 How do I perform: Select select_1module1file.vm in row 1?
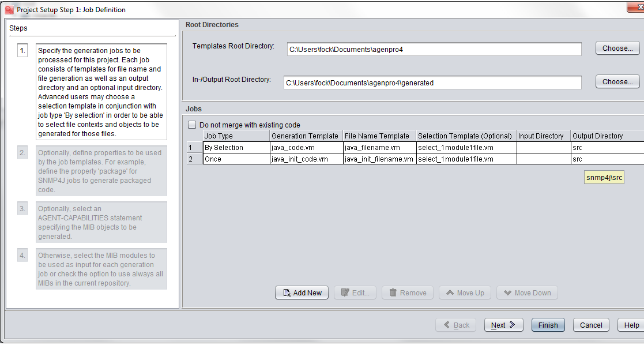tap(466, 147)
